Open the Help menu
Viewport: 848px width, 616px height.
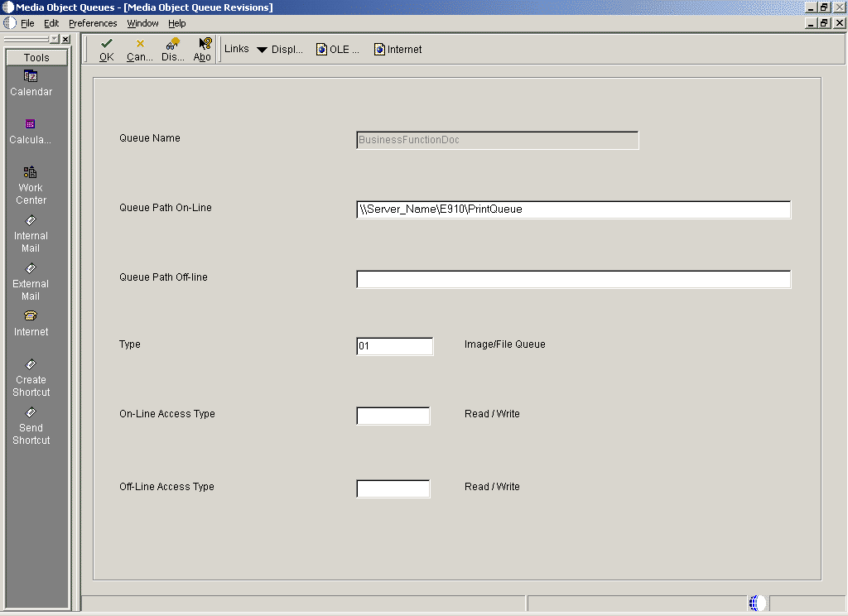pos(177,23)
